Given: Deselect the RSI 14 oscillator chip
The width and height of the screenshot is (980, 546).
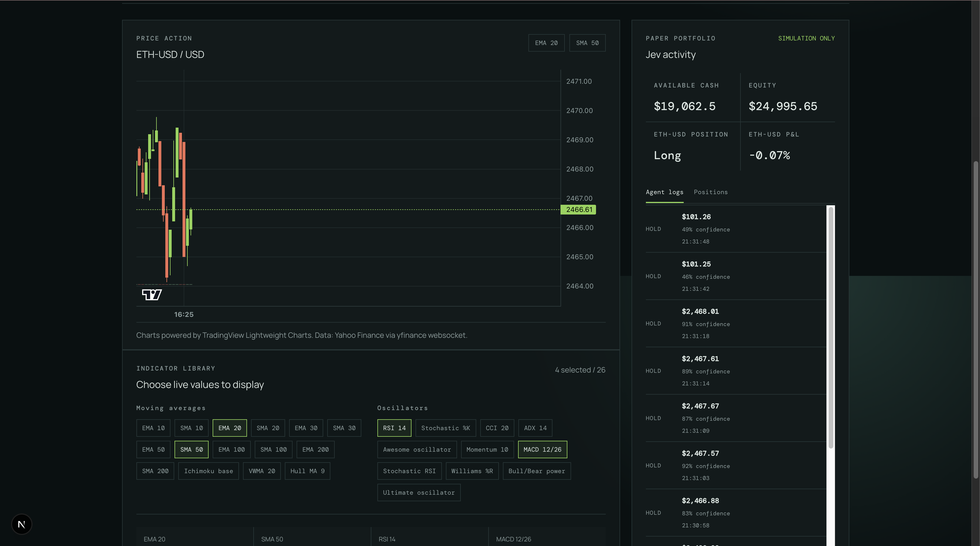Looking at the screenshot, I should (394, 428).
